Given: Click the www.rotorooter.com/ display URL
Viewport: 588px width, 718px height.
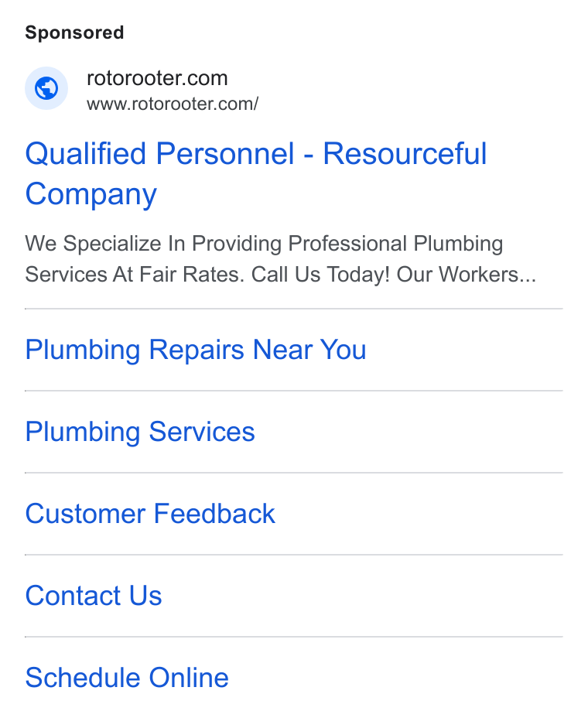Looking at the screenshot, I should [173, 104].
